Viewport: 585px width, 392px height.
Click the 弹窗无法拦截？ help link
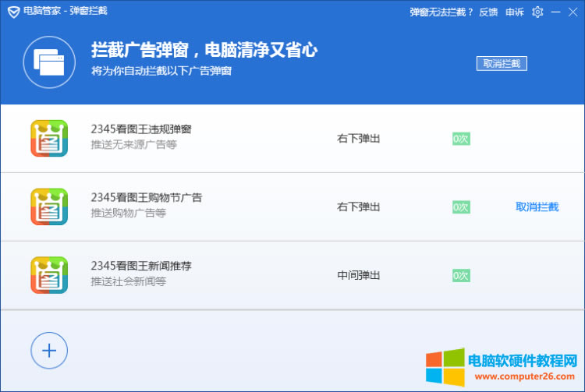pyautogui.click(x=442, y=12)
